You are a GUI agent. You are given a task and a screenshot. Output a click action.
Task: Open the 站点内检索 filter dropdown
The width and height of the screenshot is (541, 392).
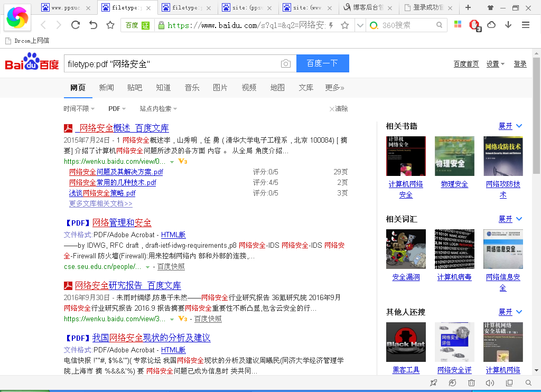(x=158, y=109)
